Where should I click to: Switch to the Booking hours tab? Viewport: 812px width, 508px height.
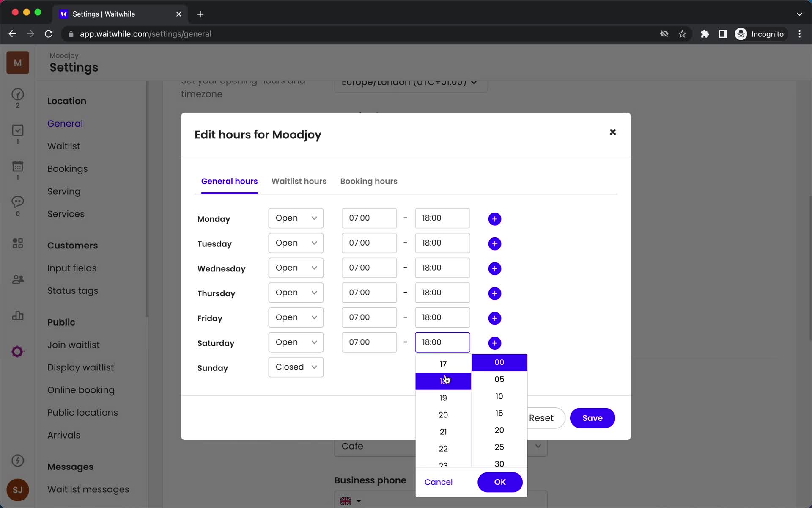[x=369, y=181]
